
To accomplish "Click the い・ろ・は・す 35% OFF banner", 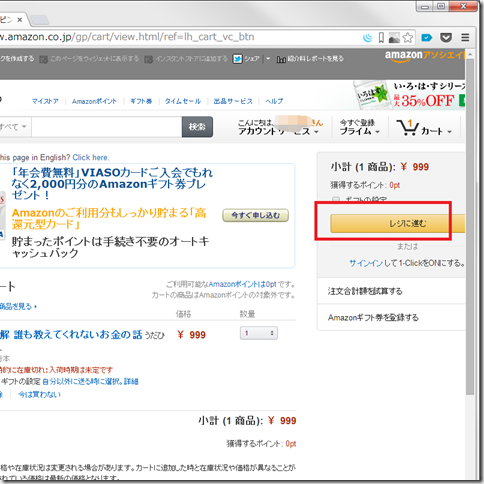I will (x=409, y=95).
